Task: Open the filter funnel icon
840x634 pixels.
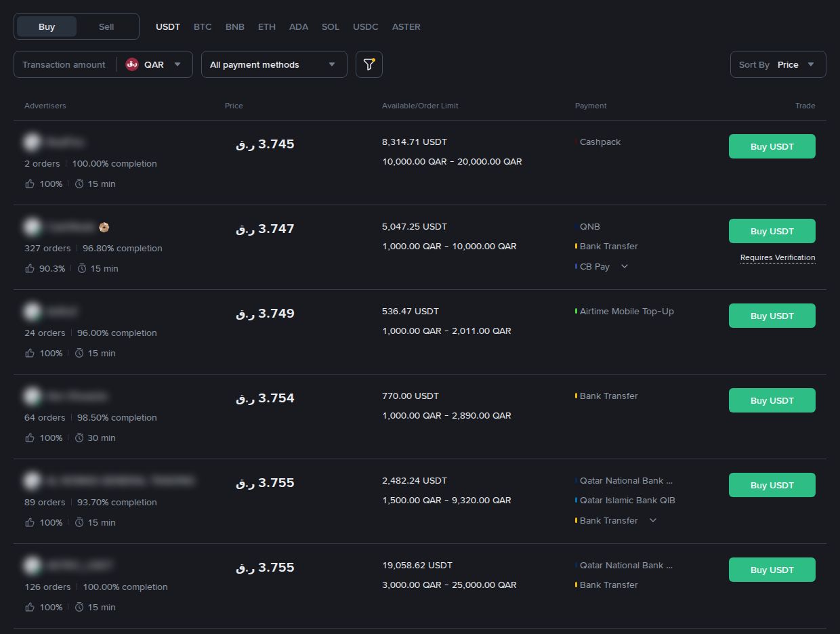Action: coord(369,64)
